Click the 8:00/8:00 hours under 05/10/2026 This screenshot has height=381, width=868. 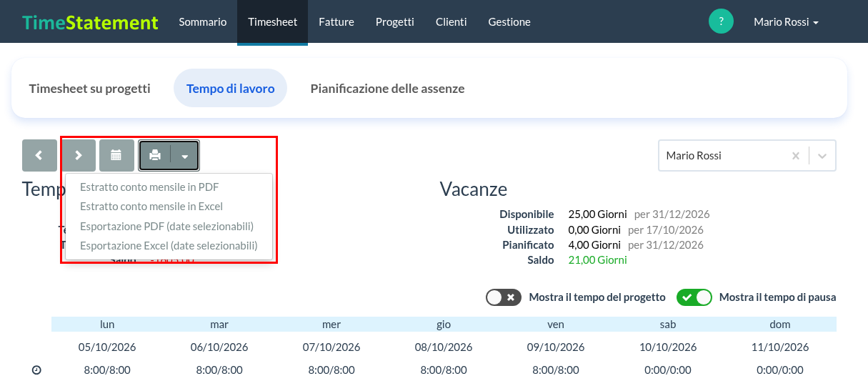pos(107,370)
